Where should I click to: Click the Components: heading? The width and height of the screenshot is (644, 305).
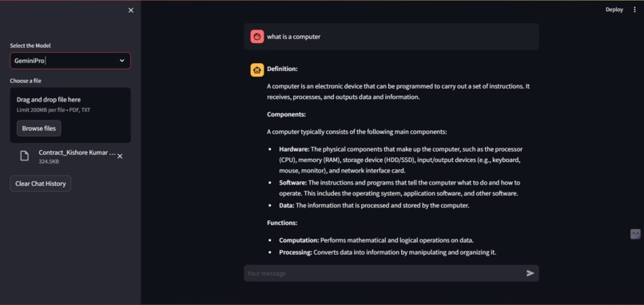pyautogui.click(x=286, y=114)
